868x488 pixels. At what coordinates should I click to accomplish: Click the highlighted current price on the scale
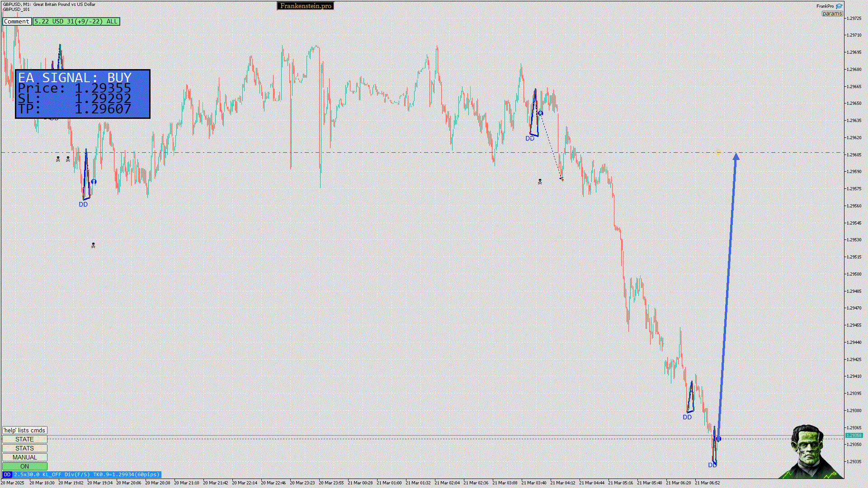pyautogui.click(x=854, y=436)
